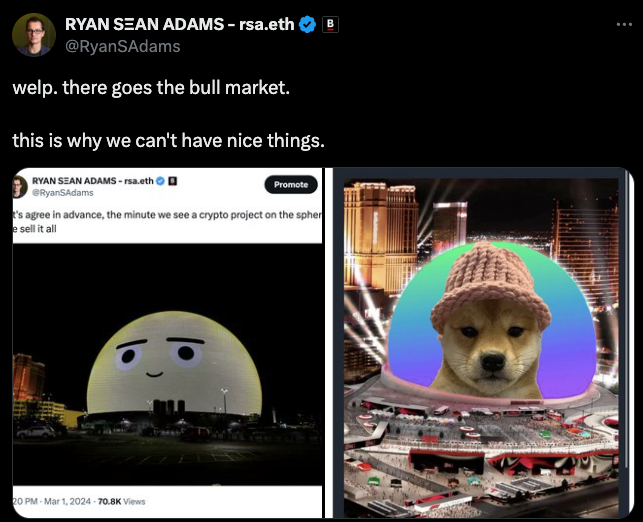
Task: Click the scrollbar at right image edge
Action: pos(626,320)
